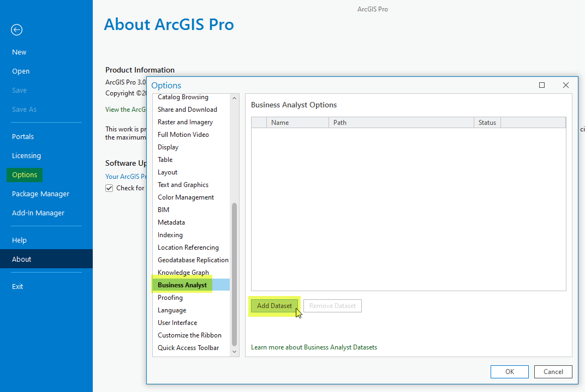
Task: Click the About ArcGIS Pro title
Action: pyautogui.click(x=169, y=25)
